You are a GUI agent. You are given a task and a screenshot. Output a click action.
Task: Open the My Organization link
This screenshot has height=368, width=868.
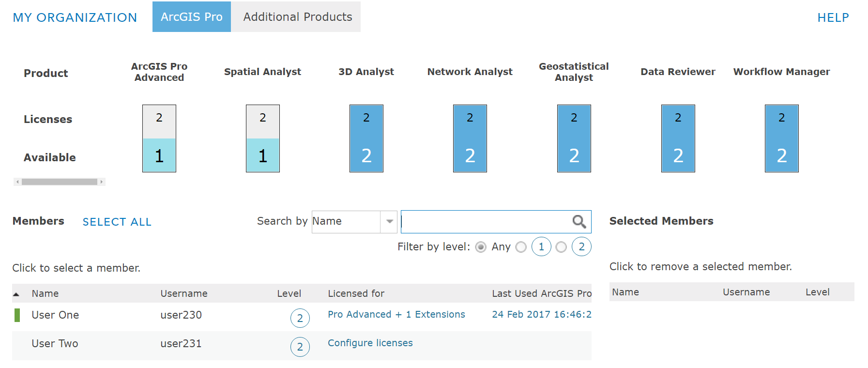tap(75, 17)
